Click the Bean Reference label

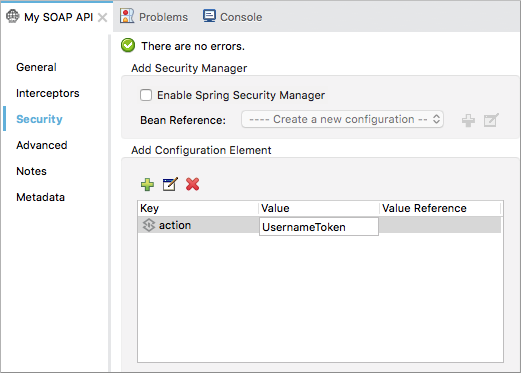coord(183,120)
